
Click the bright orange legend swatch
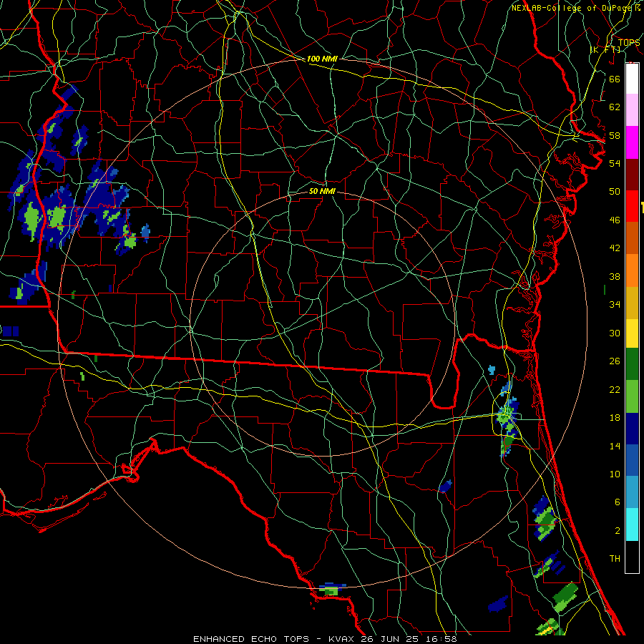(632, 270)
